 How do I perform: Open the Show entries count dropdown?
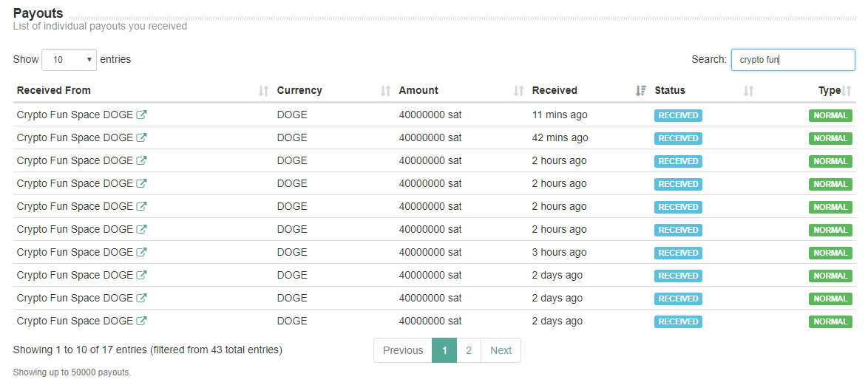click(69, 60)
